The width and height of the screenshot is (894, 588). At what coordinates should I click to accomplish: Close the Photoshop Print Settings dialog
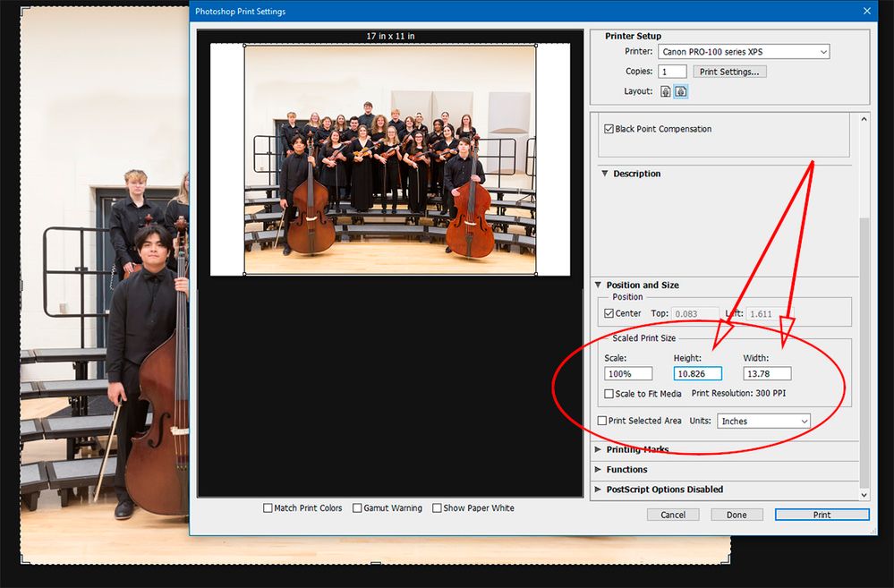click(865, 11)
